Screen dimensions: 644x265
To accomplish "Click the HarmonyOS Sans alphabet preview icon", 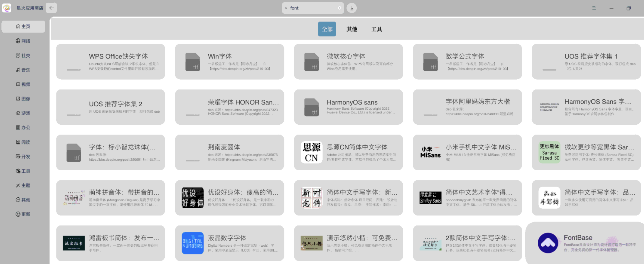I will point(549,107).
